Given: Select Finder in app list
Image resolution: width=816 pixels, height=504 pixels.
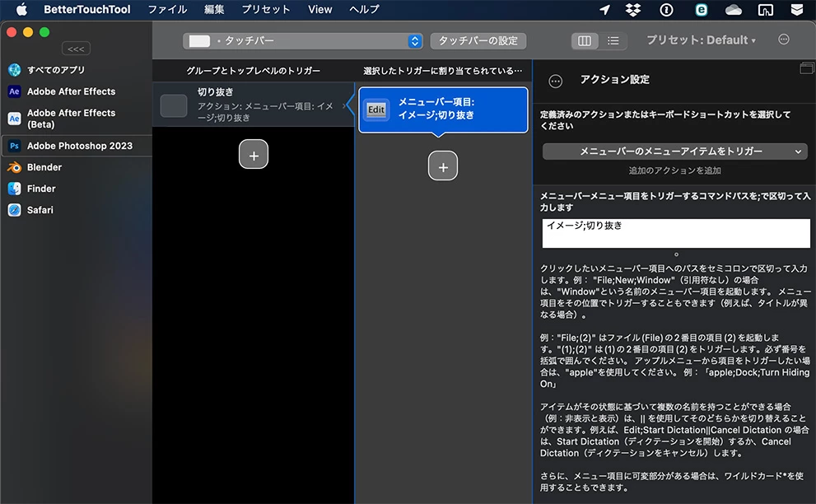Looking at the screenshot, I should (x=76, y=189).
